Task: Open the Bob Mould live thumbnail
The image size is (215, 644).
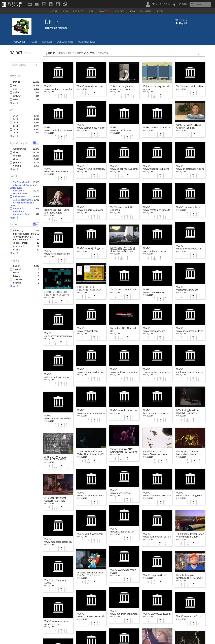Action: click(x=58, y=196)
